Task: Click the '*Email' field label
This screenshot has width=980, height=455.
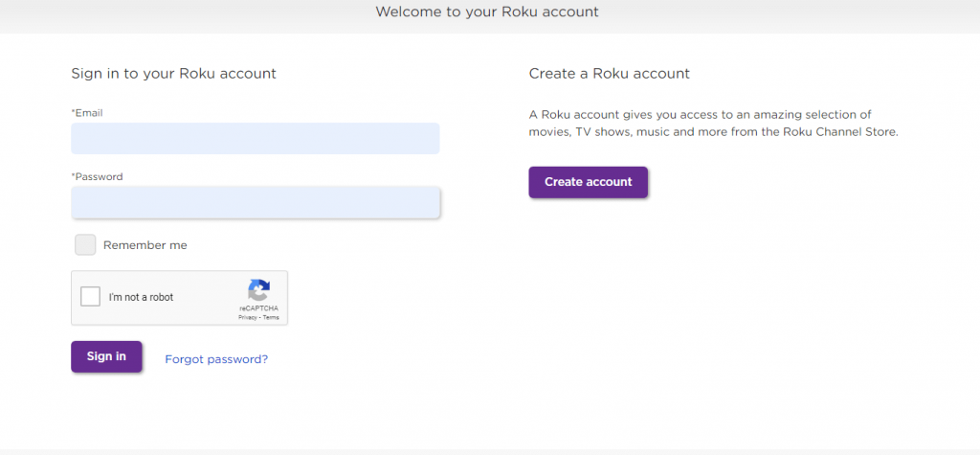Action: click(87, 113)
